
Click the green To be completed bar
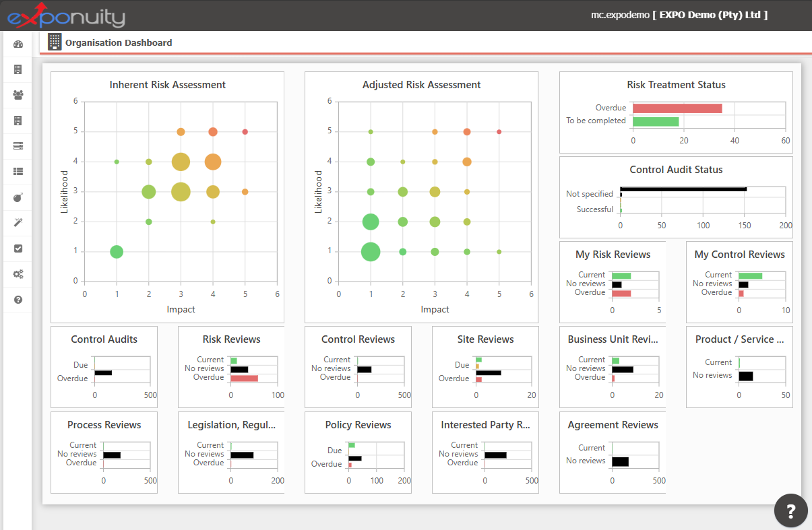[x=656, y=121]
